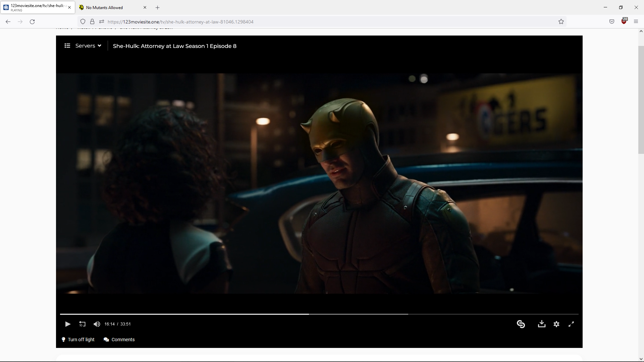View site security lock information

tap(92, 22)
